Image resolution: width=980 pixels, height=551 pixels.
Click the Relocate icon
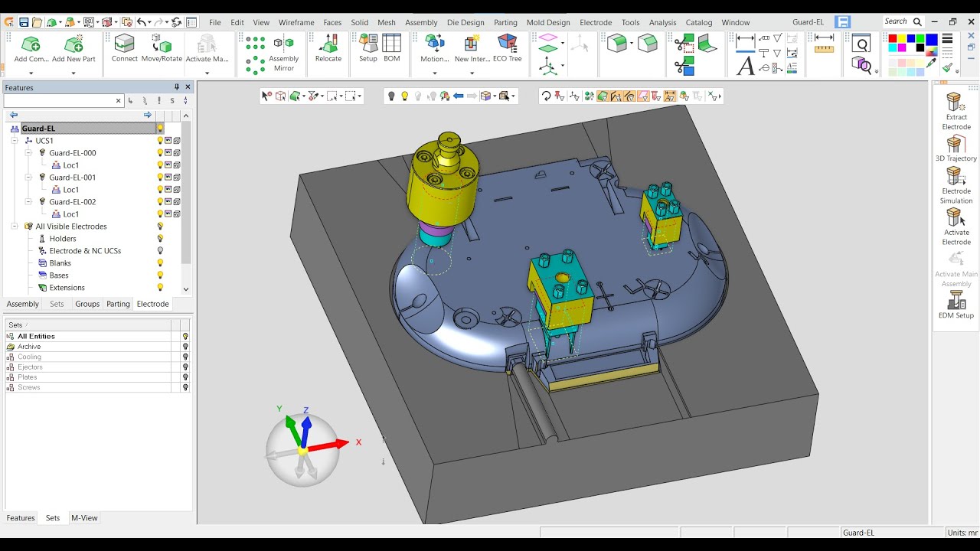tap(328, 44)
